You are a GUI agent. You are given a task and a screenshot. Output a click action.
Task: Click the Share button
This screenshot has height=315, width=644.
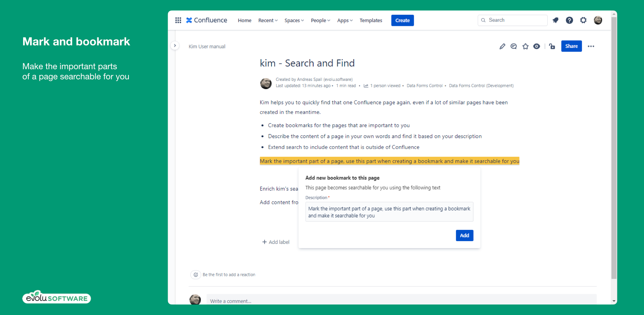(572, 46)
